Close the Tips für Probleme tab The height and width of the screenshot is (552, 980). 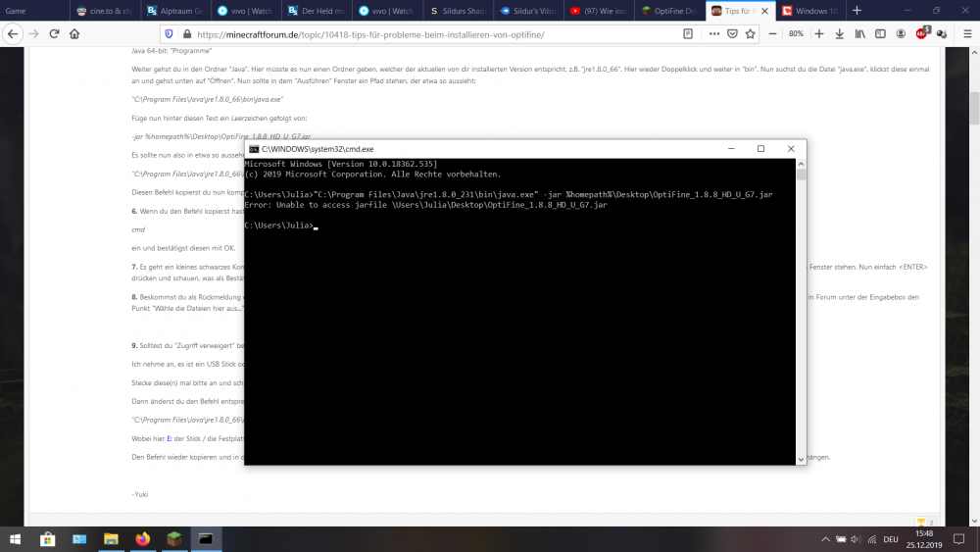tap(764, 11)
